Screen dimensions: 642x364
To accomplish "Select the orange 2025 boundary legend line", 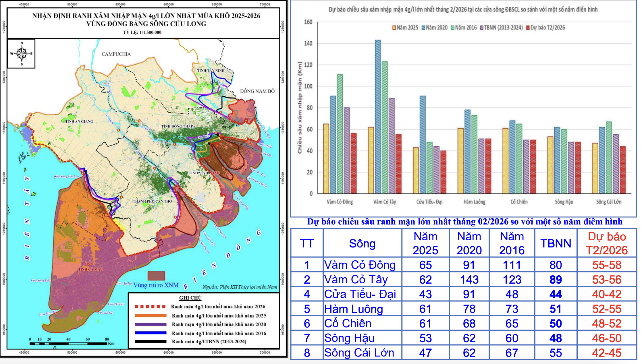I will pyautogui.click(x=150, y=315).
